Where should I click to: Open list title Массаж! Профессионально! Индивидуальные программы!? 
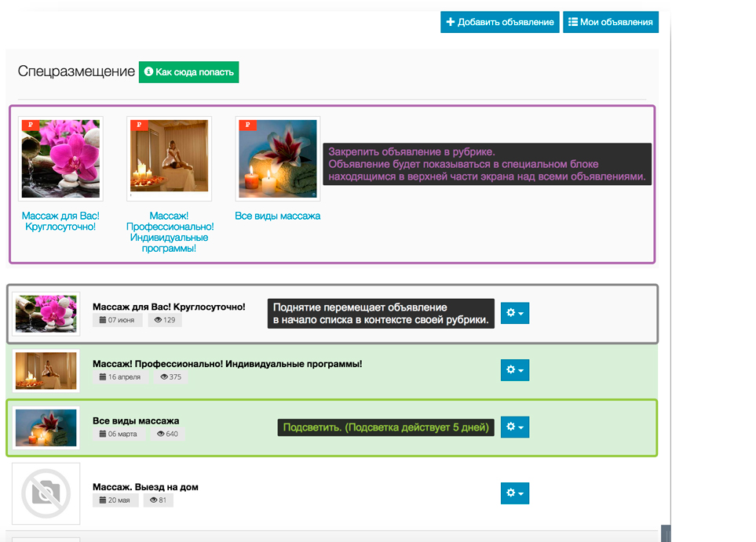pos(227,364)
